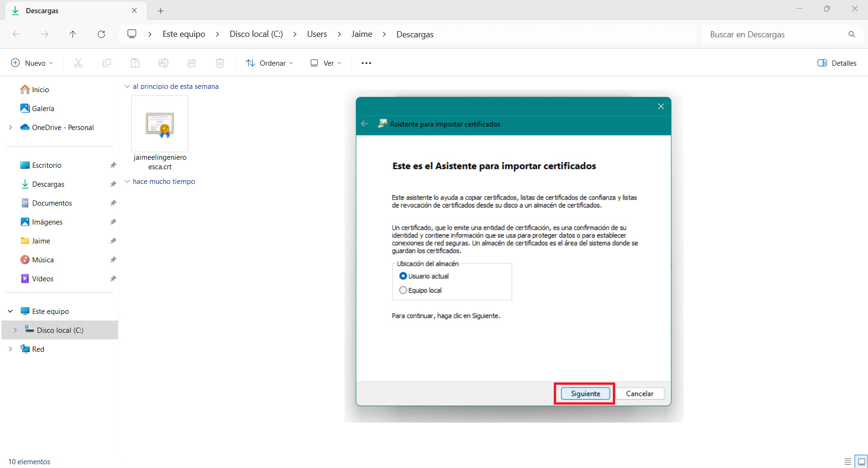This screenshot has width=868, height=468.
Task: Click Siguiente to continue the wizard
Action: pos(585,394)
